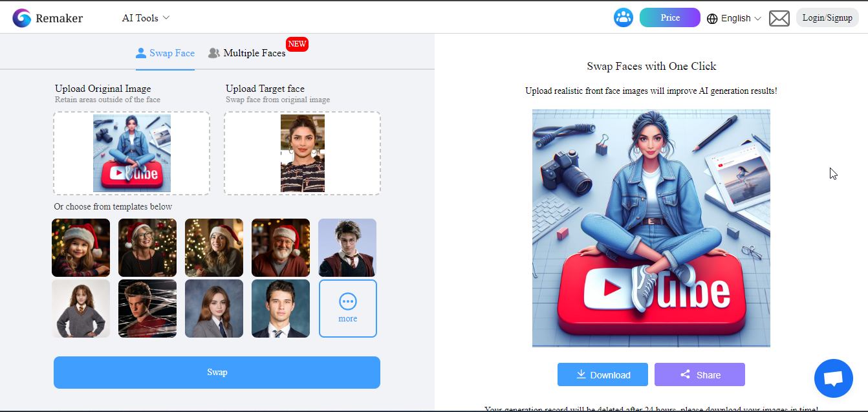Screen dimensions: 868x412
Task: Click the swapped result image
Action: (651, 228)
